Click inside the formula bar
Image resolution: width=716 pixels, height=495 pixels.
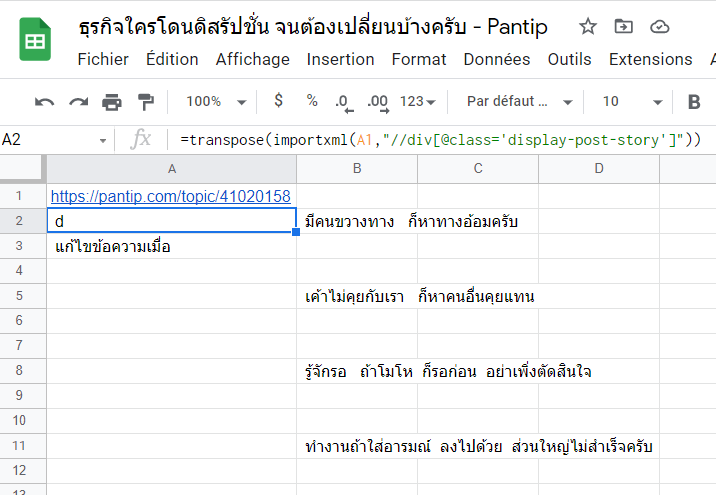(x=441, y=140)
